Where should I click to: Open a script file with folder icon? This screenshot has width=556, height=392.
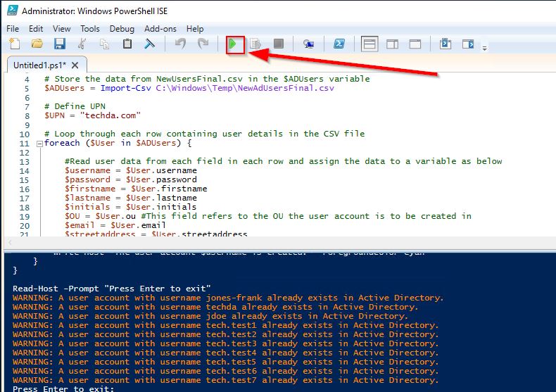[37, 44]
